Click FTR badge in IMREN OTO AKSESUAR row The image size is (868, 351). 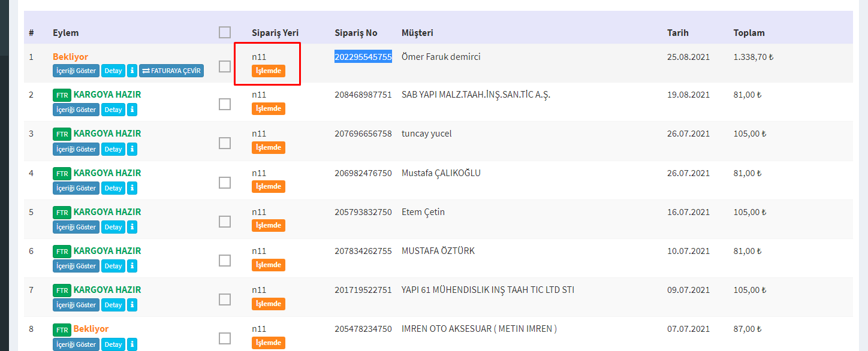point(62,329)
